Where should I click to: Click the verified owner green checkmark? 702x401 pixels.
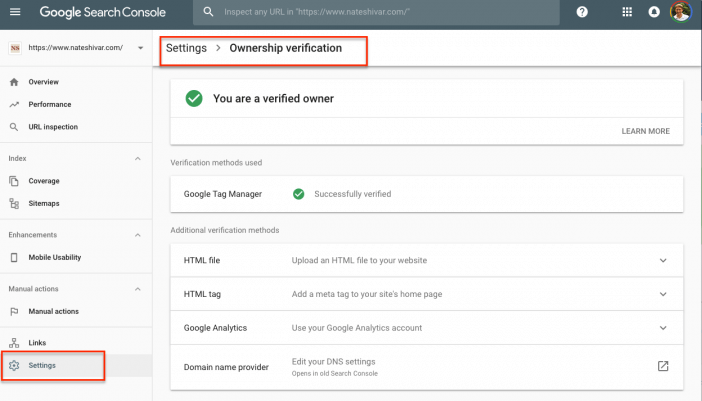click(194, 98)
